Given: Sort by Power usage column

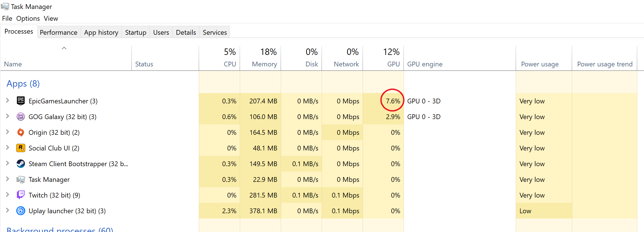Looking at the screenshot, I should [544, 58].
